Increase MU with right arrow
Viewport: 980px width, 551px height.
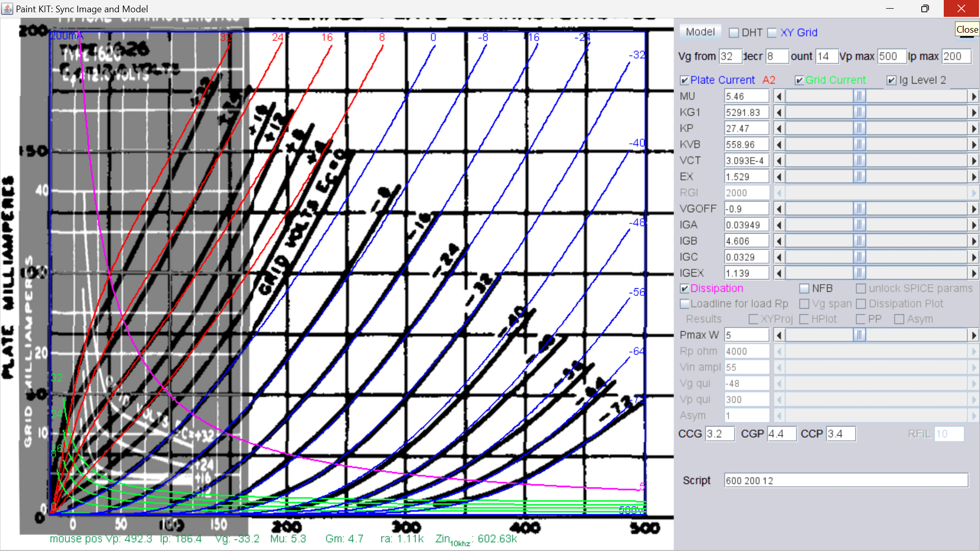[973, 96]
